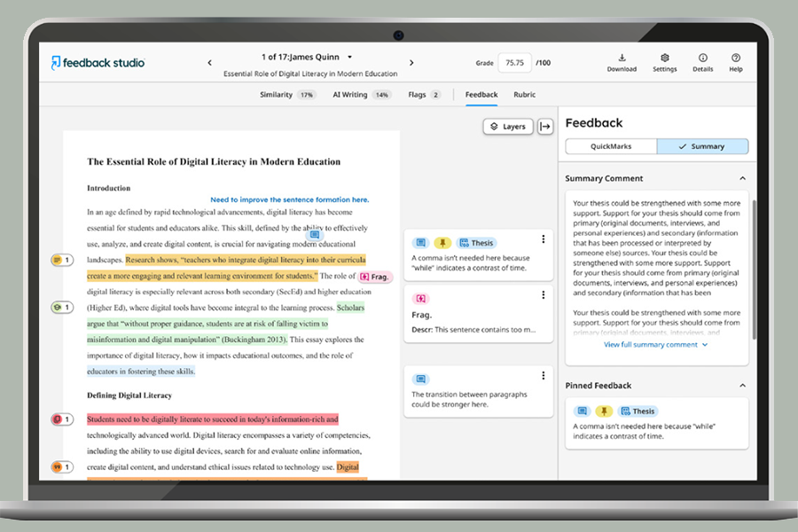Collapse the Pinned Feedback section
The height and width of the screenshot is (532, 798).
pyautogui.click(x=742, y=386)
